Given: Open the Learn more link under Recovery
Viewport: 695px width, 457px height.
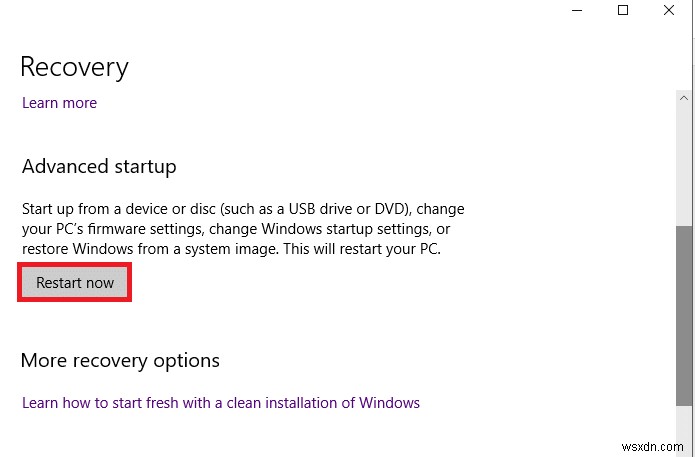Looking at the screenshot, I should [x=59, y=103].
